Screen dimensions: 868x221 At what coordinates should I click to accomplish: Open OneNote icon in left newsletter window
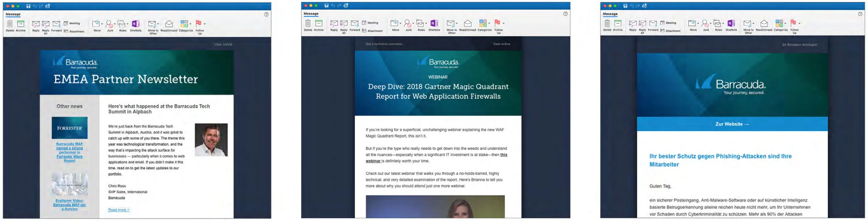coord(136,24)
